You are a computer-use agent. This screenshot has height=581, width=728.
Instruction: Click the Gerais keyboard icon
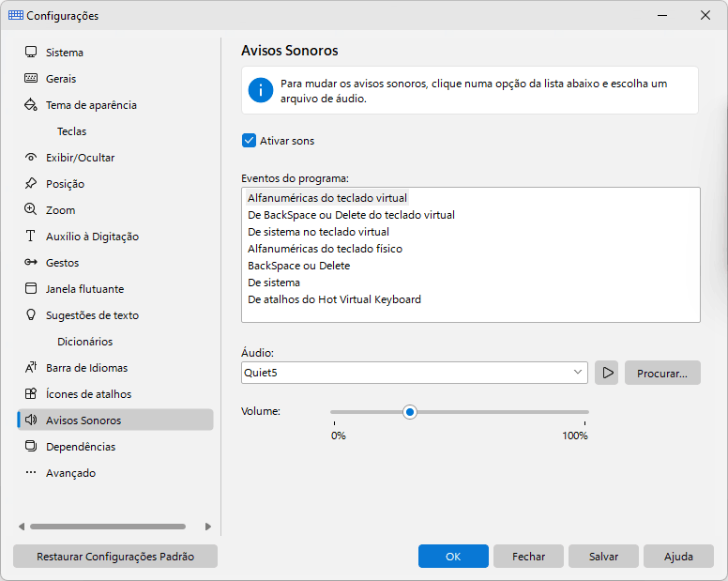(31, 78)
